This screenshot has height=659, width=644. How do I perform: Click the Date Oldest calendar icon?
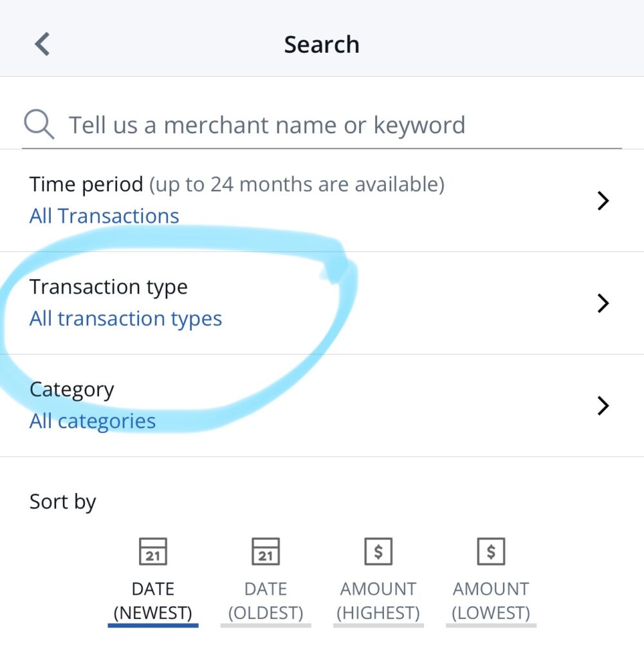pyautogui.click(x=266, y=552)
